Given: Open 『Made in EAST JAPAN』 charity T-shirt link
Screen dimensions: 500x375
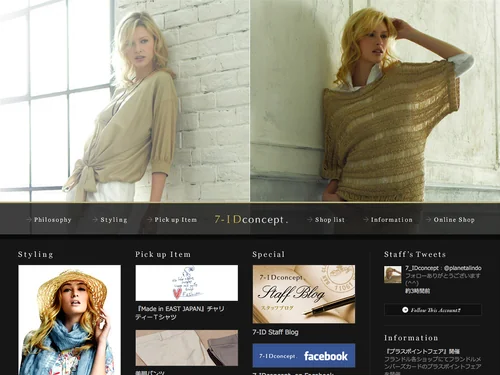Looking at the screenshot, I should click(x=180, y=313).
